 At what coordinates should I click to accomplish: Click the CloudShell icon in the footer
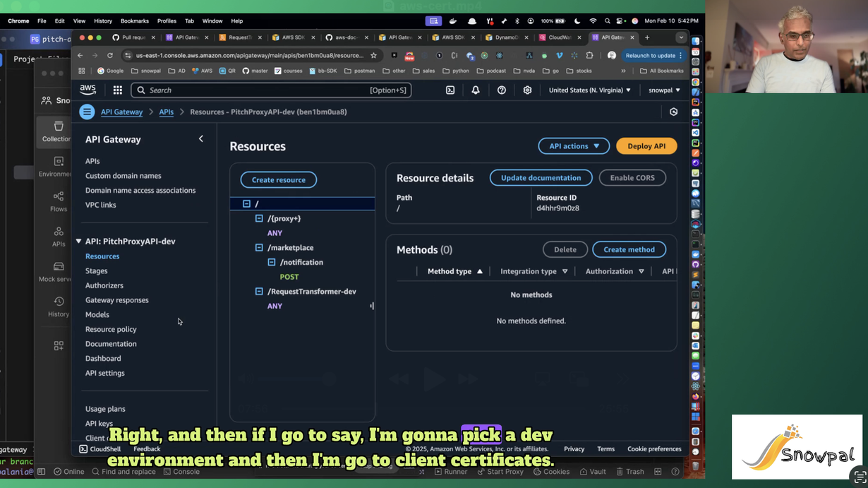[83, 449]
